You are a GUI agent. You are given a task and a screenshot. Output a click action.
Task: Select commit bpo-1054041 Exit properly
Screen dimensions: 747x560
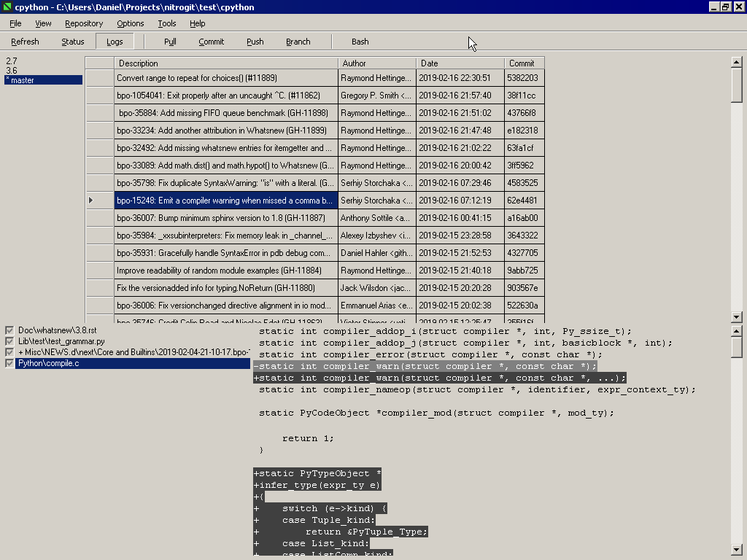tap(226, 96)
